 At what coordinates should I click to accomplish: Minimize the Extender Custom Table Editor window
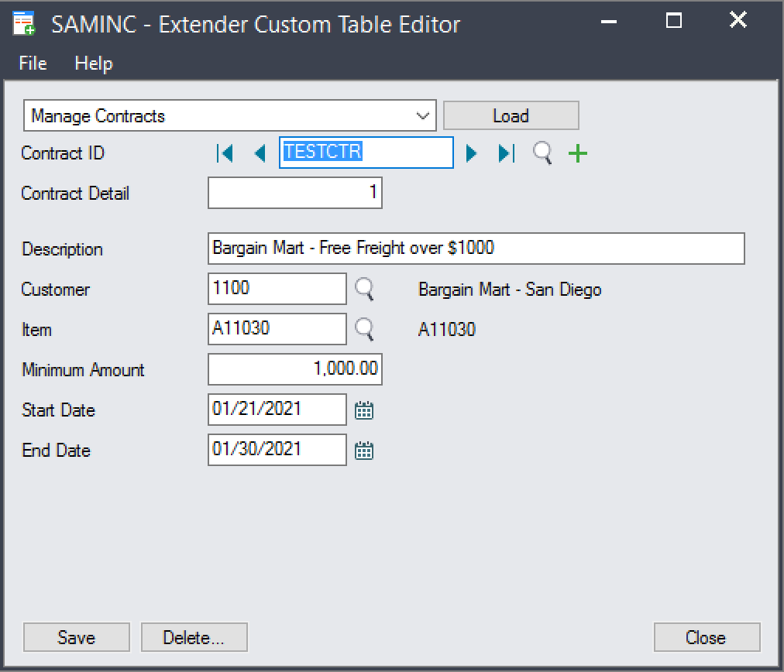point(608,22)
